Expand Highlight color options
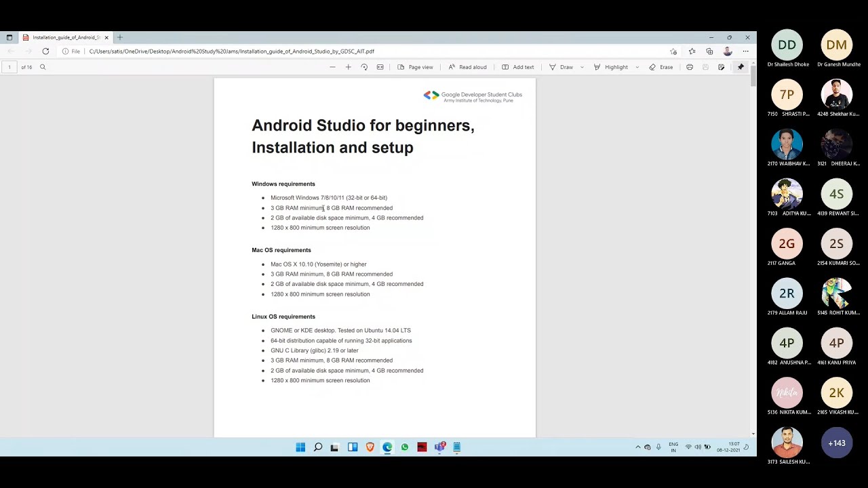 (637, 67)
